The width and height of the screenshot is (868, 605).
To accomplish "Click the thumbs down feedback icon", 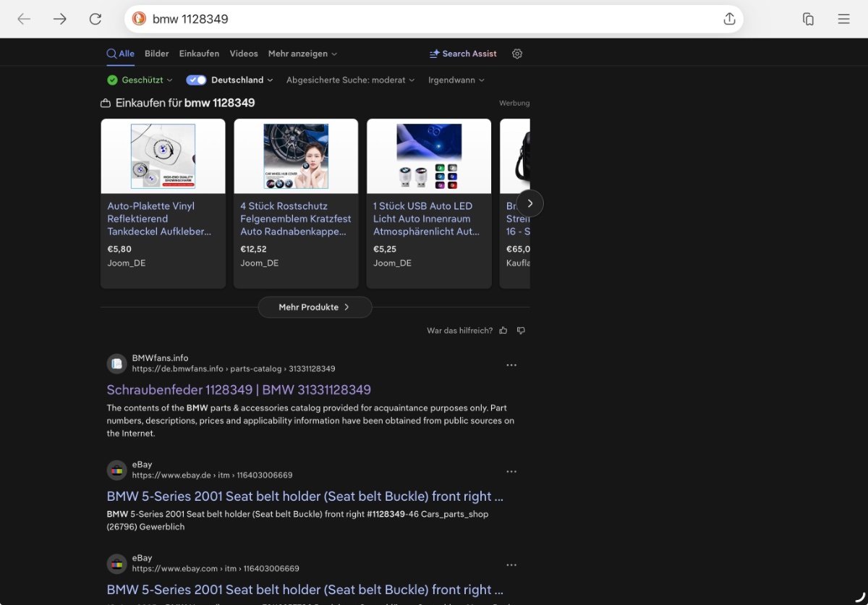I will [x=521, y=331].
